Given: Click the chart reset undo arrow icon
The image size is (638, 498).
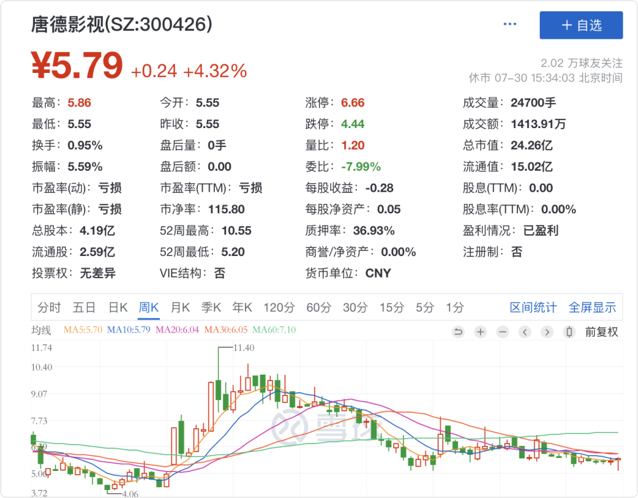Looking at the screenshot, I should (458, 332).
